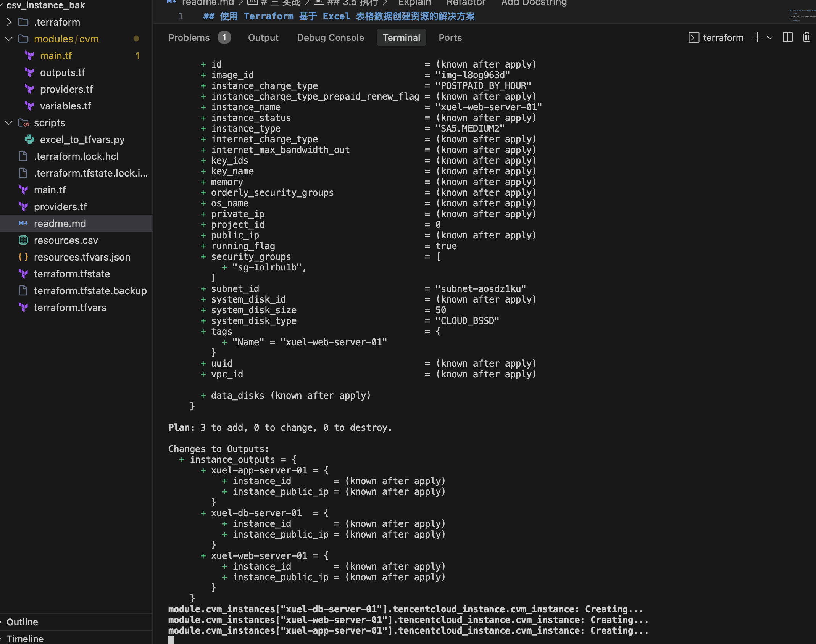Open launch profile dropdown next to plus
The height and width of the screenshot is (644, 816).
[x=770, y=37]
